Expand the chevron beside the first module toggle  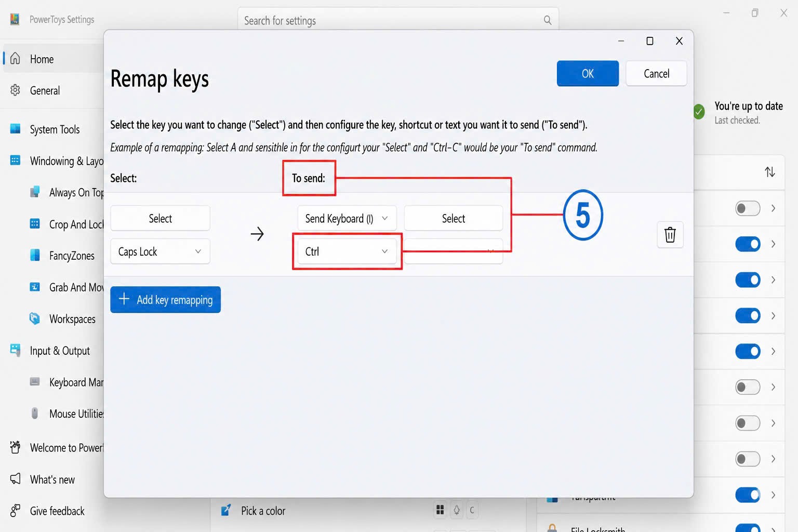pyautogui.click(x=773, y=208)
